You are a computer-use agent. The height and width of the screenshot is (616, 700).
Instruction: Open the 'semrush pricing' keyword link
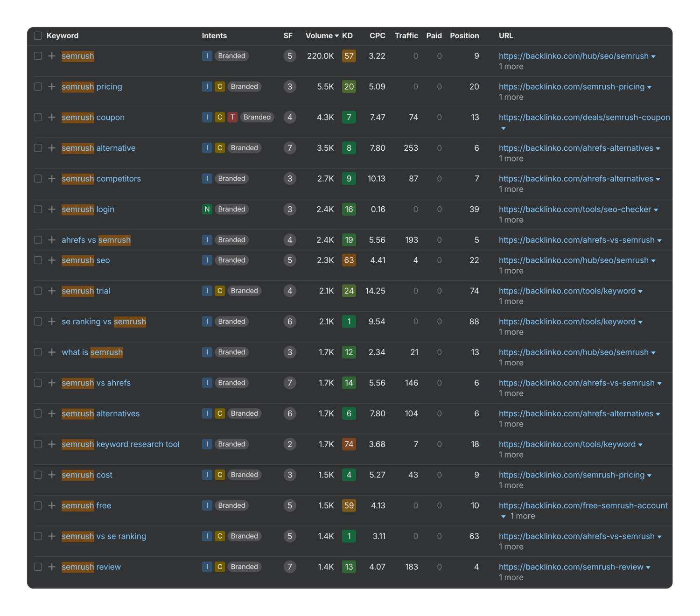coord(92,87)
